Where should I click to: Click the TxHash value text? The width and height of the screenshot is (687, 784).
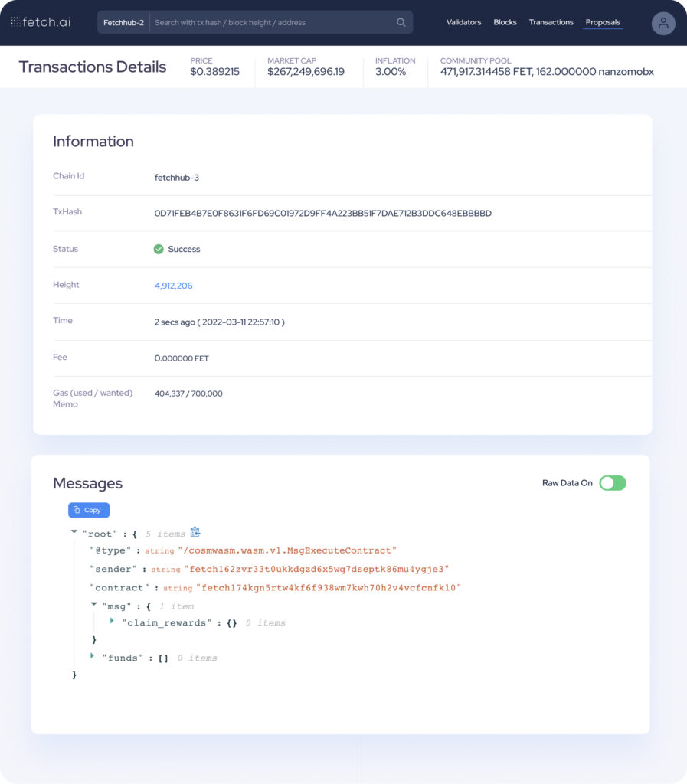(322, 213)
